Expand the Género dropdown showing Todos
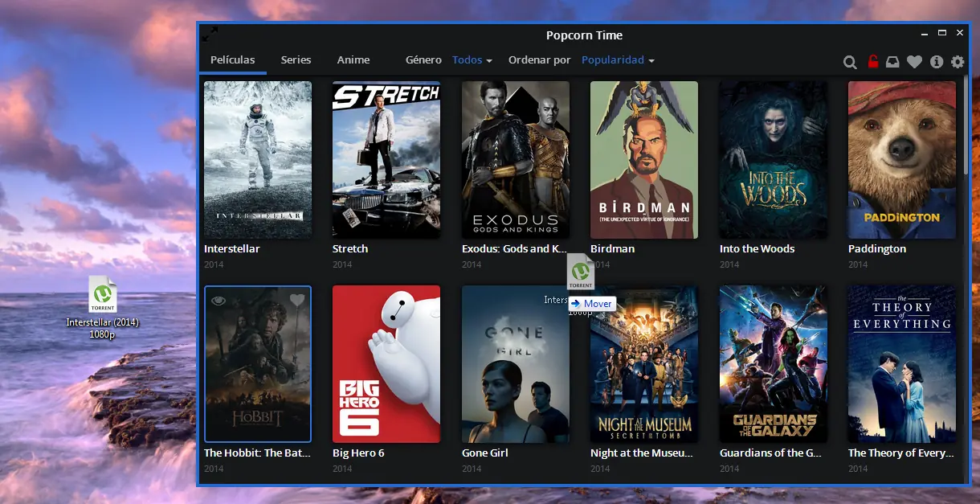 (472, 60)
